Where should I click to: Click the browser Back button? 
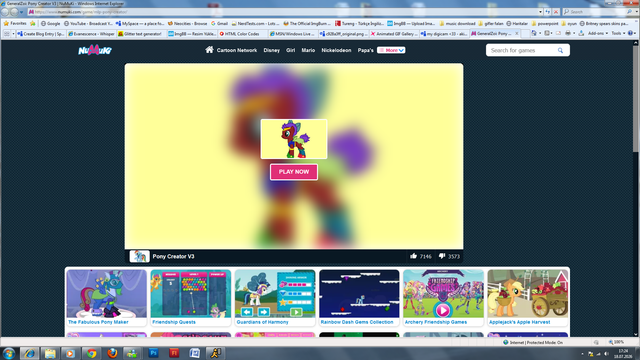[x=5, y=12]
